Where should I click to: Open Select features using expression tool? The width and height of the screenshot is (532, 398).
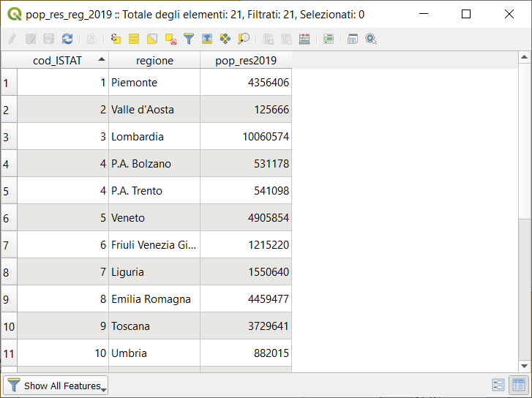pyautogui.click(x=116, y=39)
